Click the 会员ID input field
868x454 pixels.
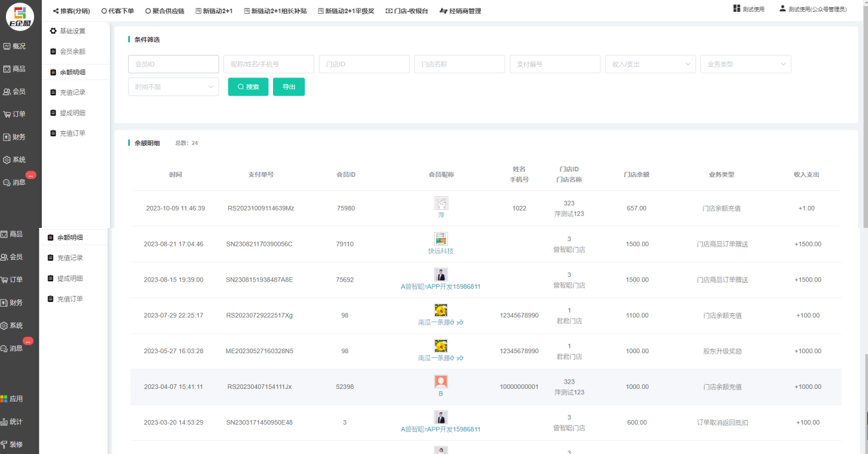click(x=173, y=64)
